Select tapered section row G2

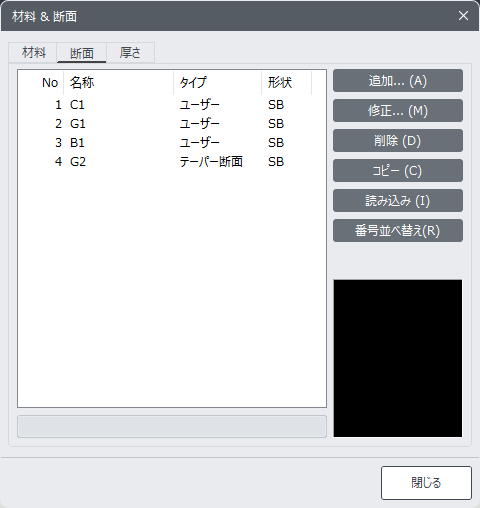click(x=172, y=162)
